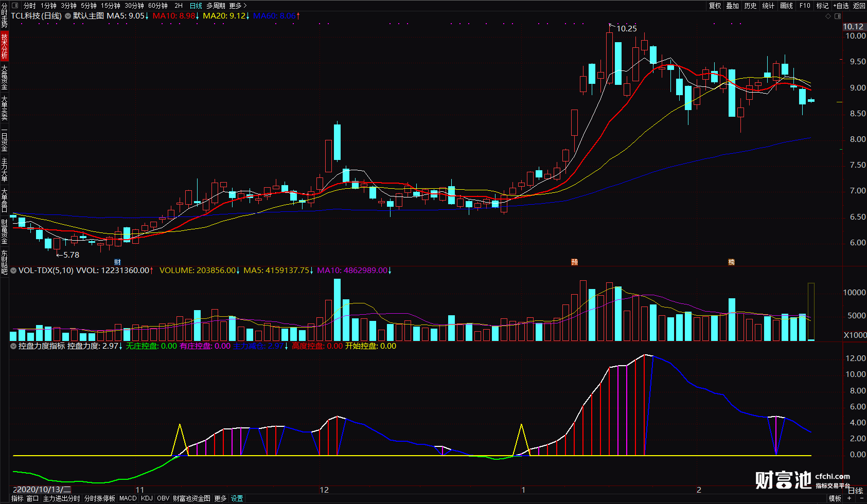Screen dimensions: 867x504
Task: Click the red MA10: 8.98 label
Action: pyautogui.click(x=176, y=16)
